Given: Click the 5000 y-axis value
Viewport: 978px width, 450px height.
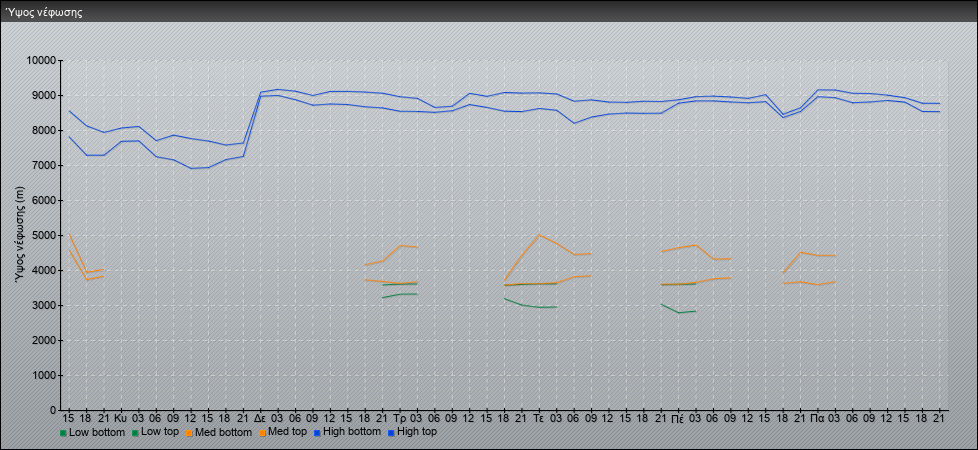Looking at the screenshot, I should click(x=44, y=235).
